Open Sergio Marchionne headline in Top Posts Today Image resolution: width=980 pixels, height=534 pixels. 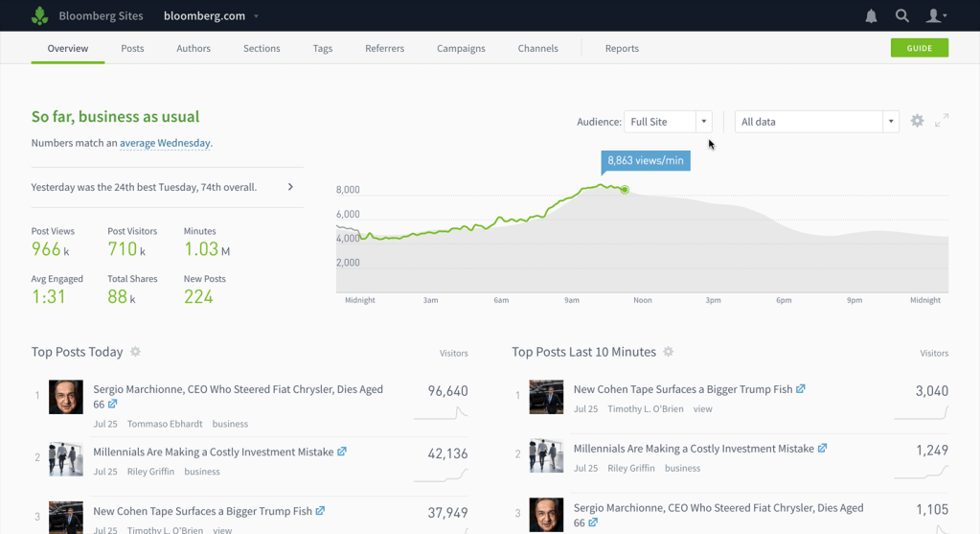pos(239,397)
